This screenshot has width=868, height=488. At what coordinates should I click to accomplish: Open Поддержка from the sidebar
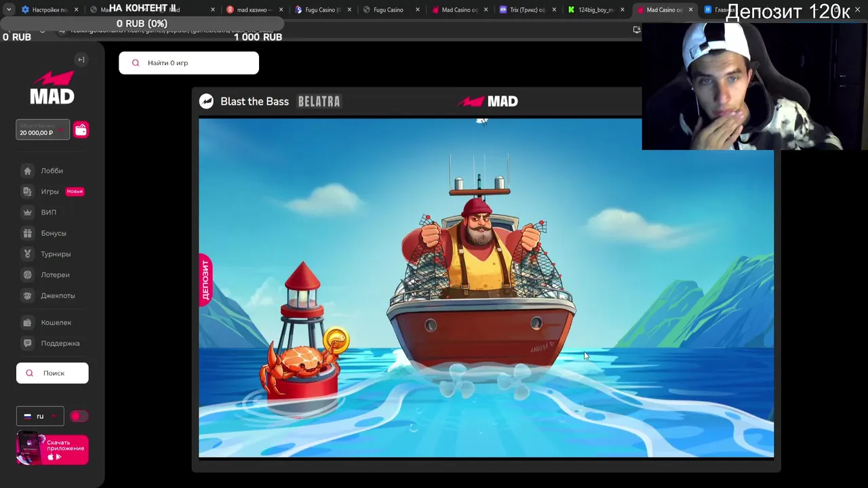pyautogui.click(x=60, y=343)
